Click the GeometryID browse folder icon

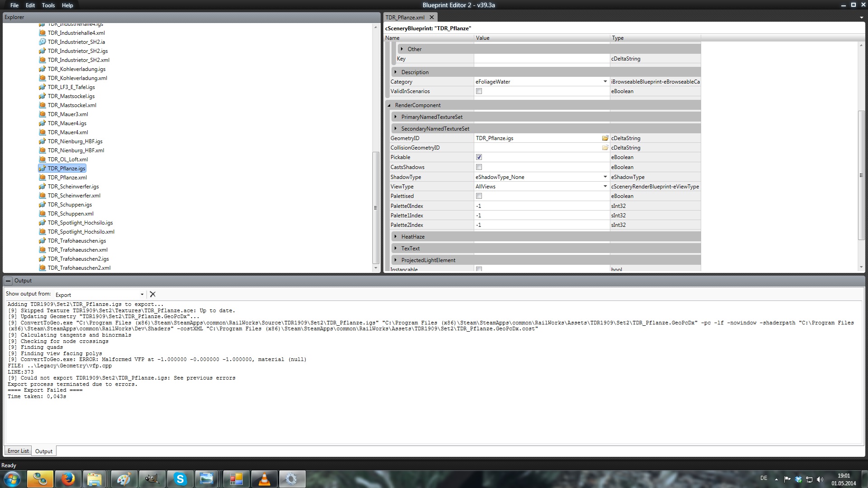605,138
